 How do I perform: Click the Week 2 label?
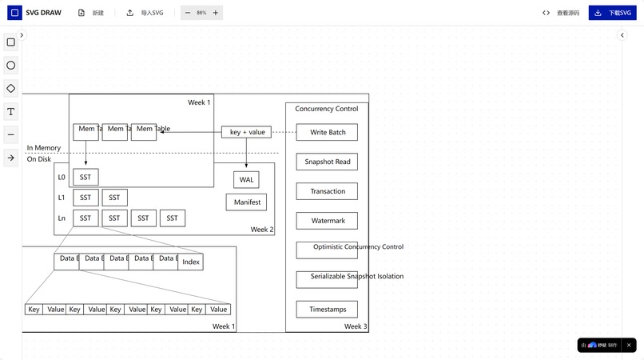point(262,230)
